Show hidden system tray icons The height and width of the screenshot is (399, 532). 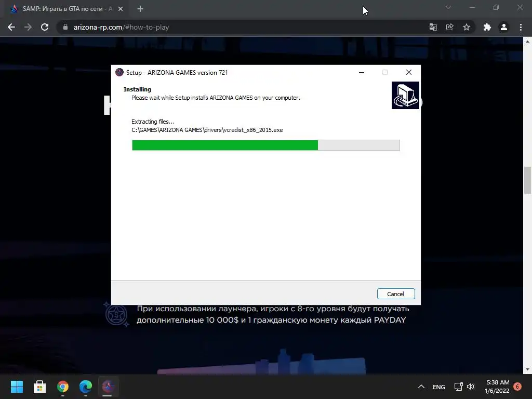tap(421, 387)
